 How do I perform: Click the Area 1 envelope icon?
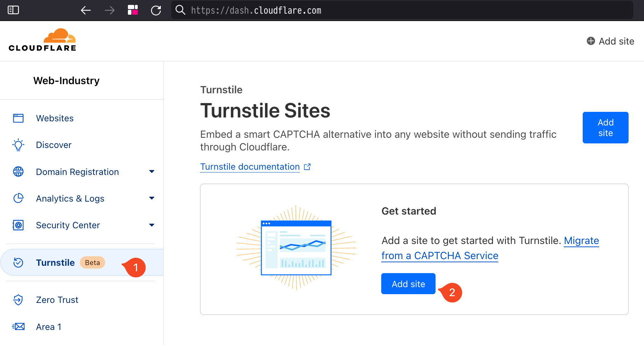(x=18, y=327)
